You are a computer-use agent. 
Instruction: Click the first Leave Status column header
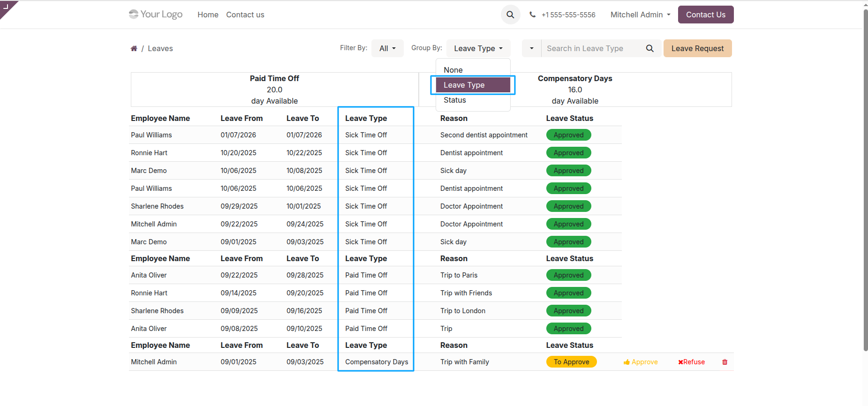tap(569, 118)
